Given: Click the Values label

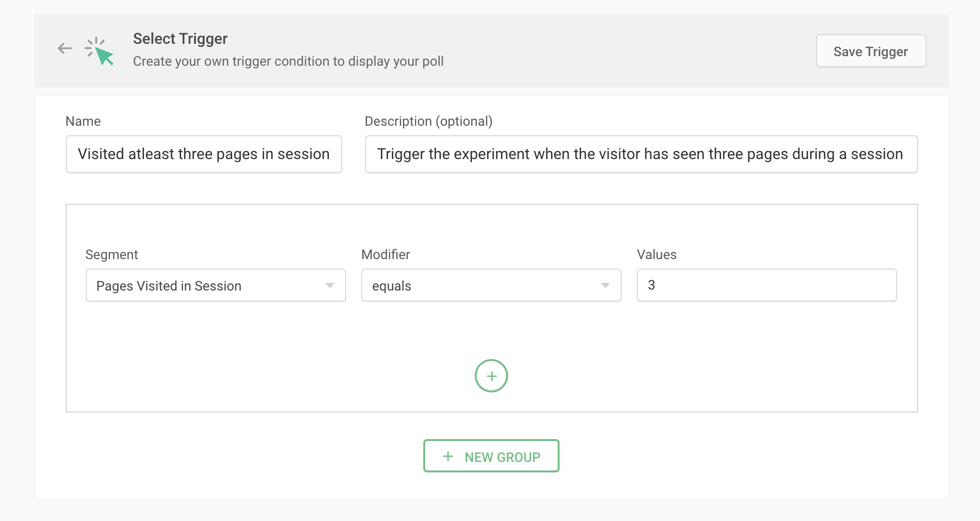Looking at the screenshot, I should pos(656,255).
